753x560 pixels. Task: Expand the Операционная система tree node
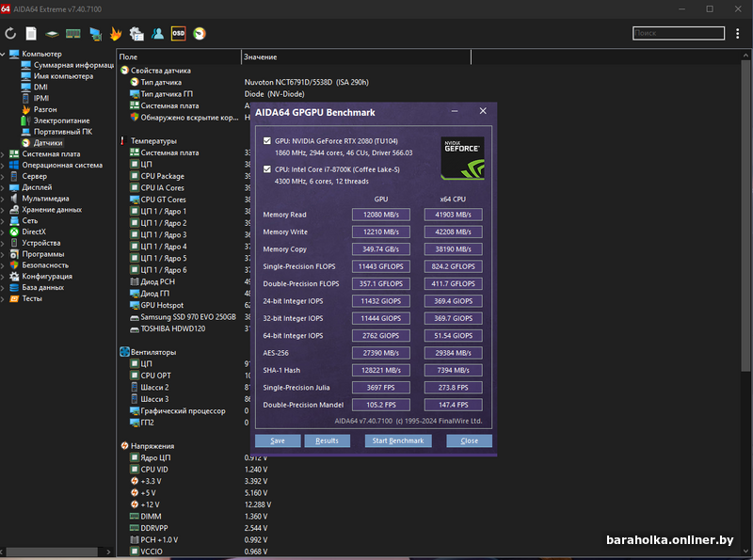(x=3, y=166)
